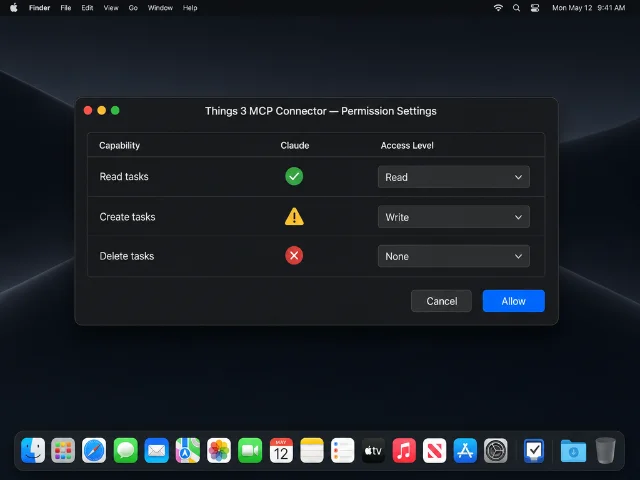Click the Capability column header
Image resolution: width=640 pixels, height=480 pixels.
tap(119, 145)
